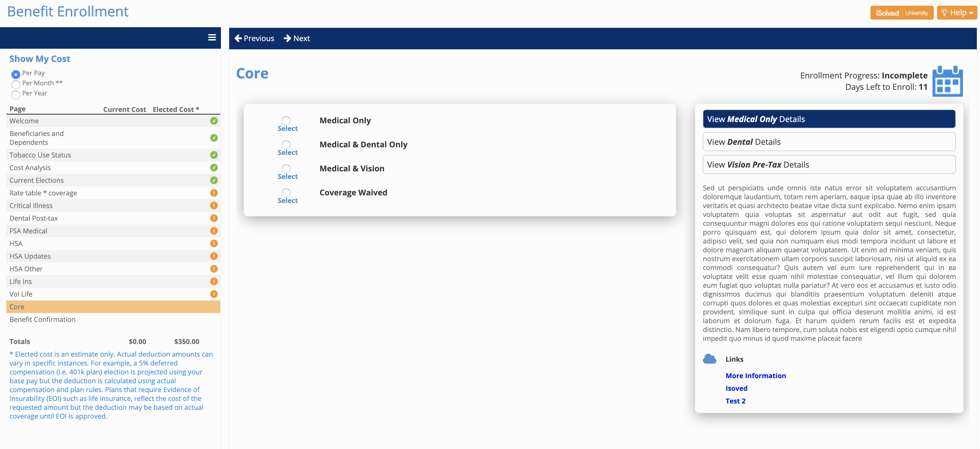Open the More Information link
The height and width of the screenshot is (449, 980).
point(756,376)
